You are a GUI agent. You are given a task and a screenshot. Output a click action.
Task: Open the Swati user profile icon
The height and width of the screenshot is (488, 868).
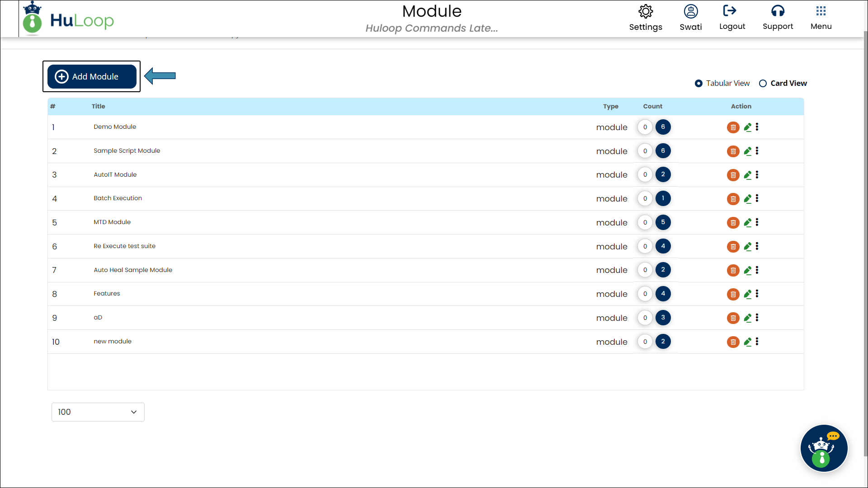[691, 11]
